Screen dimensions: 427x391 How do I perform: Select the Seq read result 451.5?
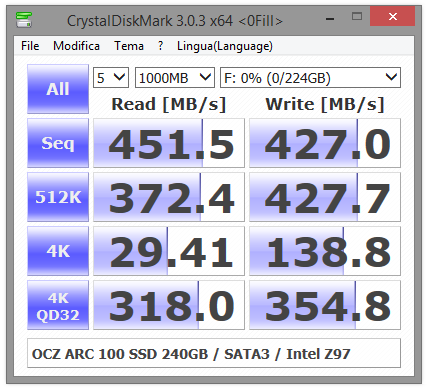(x=169, y=143)
